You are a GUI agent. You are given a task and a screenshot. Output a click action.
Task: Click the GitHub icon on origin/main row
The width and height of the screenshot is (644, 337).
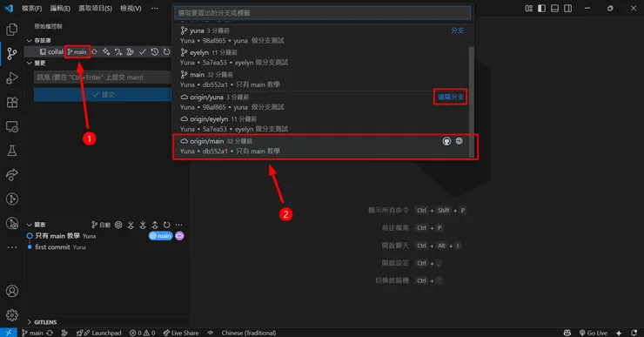[x=446, y=141]
